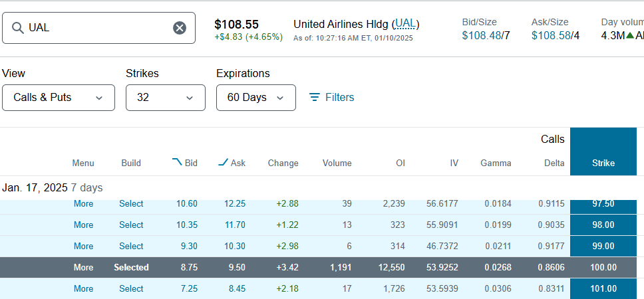The width and height of the screenshot is (644, 299).
Task: Open the Filters panel
Action: tap(331, 97)
